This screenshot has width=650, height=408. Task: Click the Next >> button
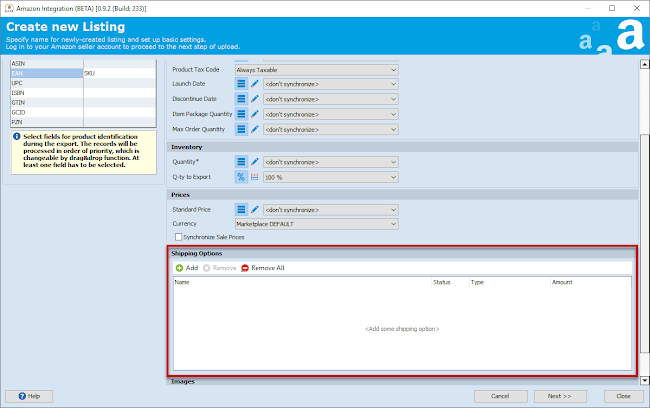[x=560, y=396]
